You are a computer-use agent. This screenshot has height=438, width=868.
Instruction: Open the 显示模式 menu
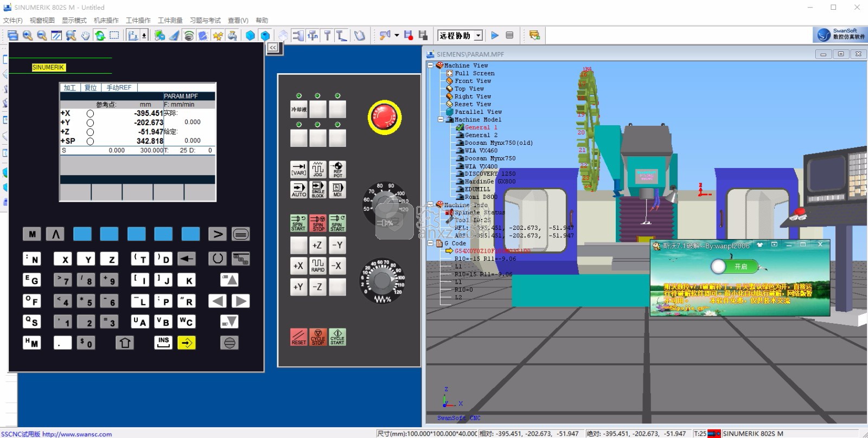pyautogui.click(x=74, y=21)
